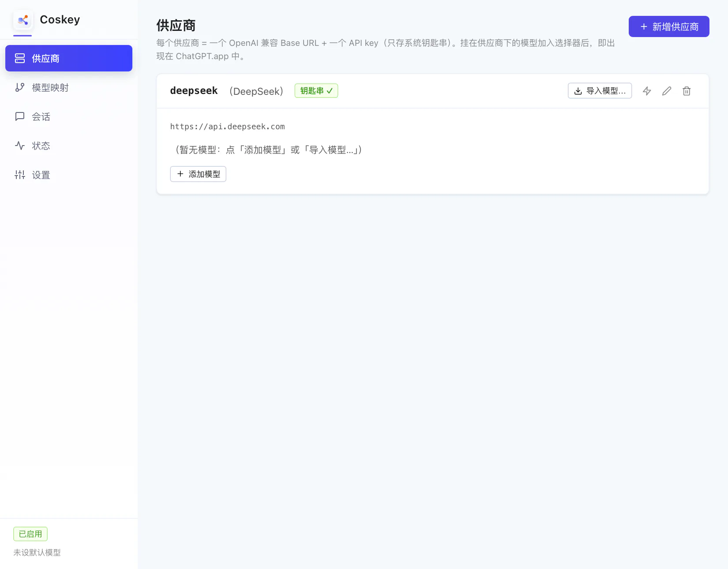Viewport: 728px width, 569px height.
Task: Click the 暂无模型 hint text
Action: pos(268,150)
